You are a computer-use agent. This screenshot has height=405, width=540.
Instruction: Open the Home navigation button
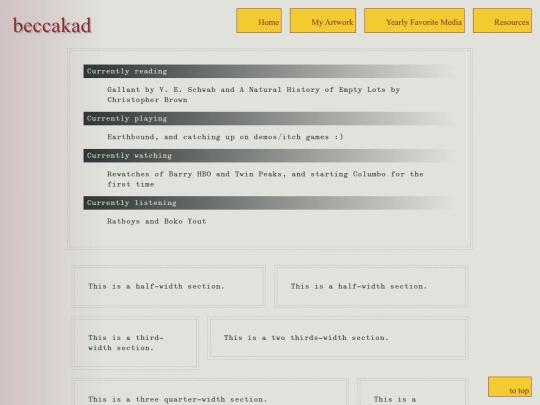259,21
